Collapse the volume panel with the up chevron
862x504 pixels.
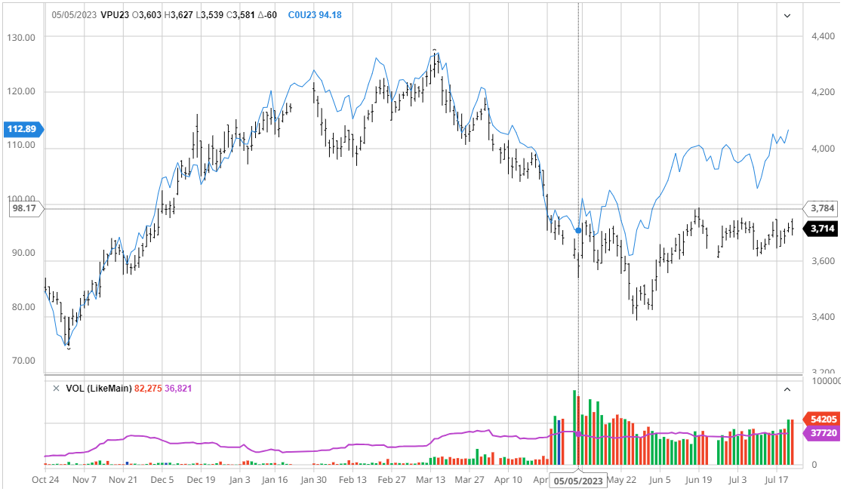[787, 389]
